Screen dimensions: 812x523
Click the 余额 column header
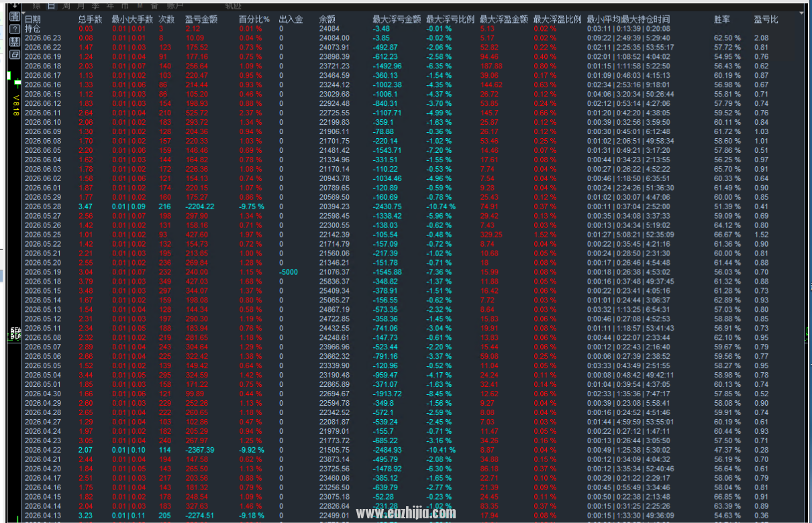(327, 19)
